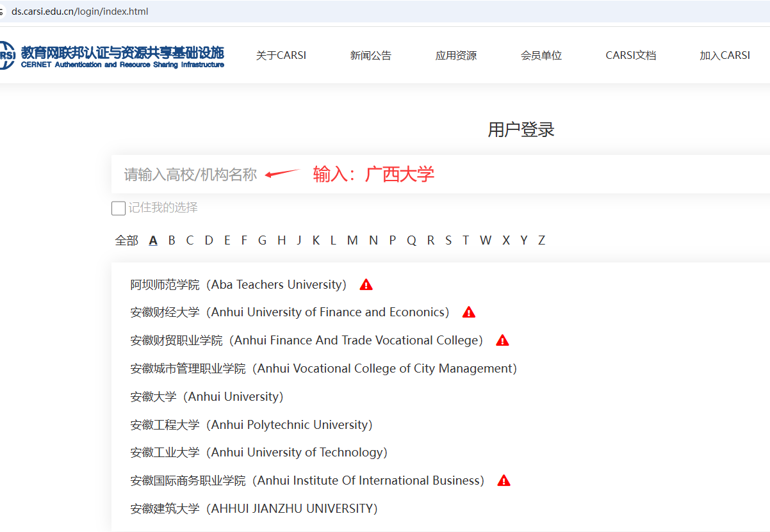Image resolution: width=770 pixels, height=532 pixels.
Task: Check the 记住我的选择 checkbox
Action: pos(119,208)
